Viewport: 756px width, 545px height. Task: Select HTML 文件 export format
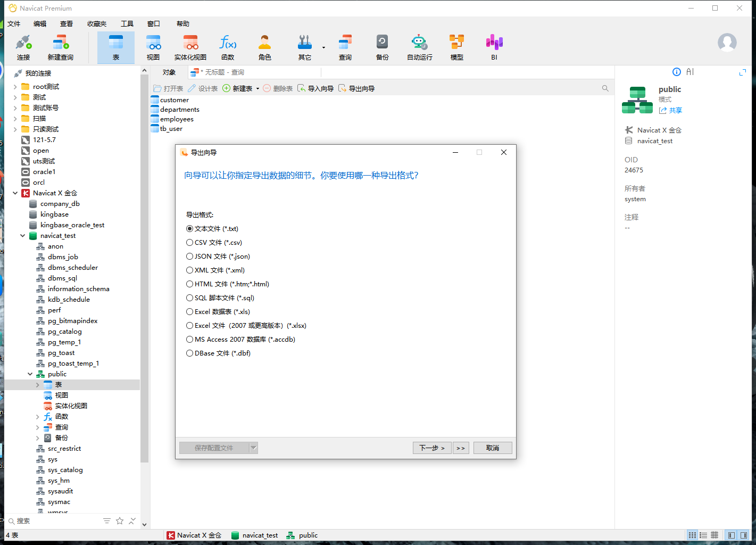[228, 284]
